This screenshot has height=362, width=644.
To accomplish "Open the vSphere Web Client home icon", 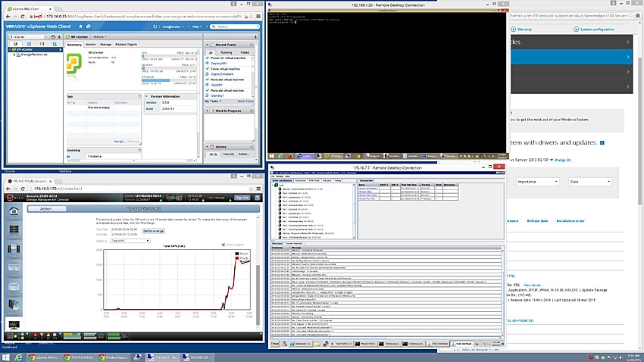I will point(80,27).
